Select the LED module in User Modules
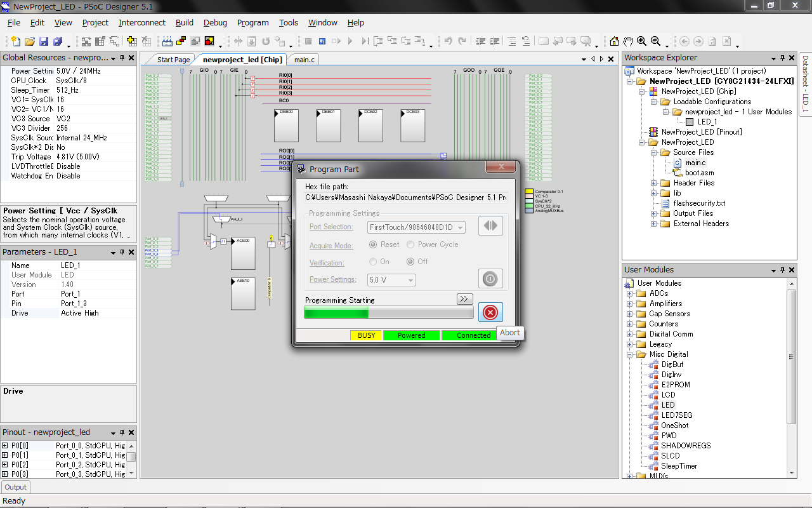Image resolution: width=812 pixels, height=508 pixels. tap(668, 405)
